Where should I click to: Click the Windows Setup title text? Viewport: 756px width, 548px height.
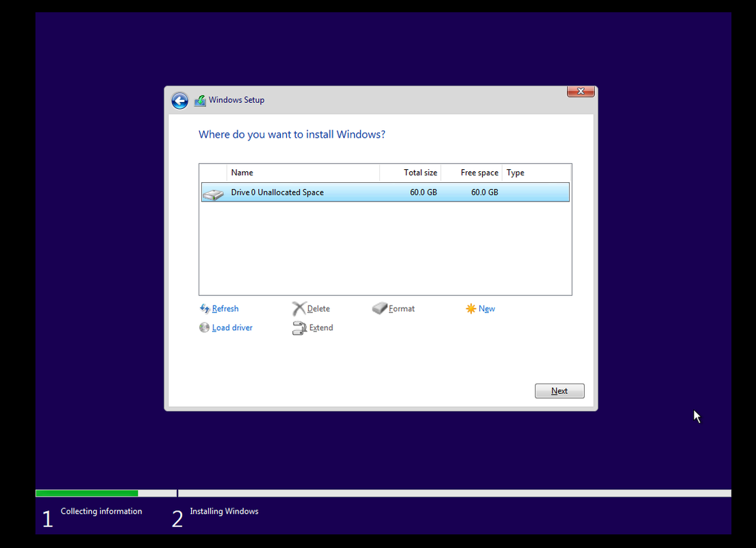236,100
